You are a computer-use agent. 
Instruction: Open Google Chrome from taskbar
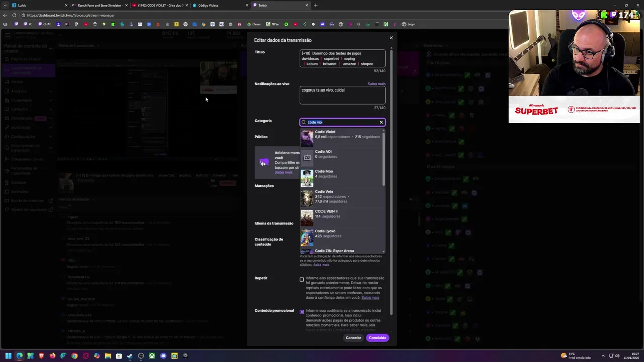point(74,356)
